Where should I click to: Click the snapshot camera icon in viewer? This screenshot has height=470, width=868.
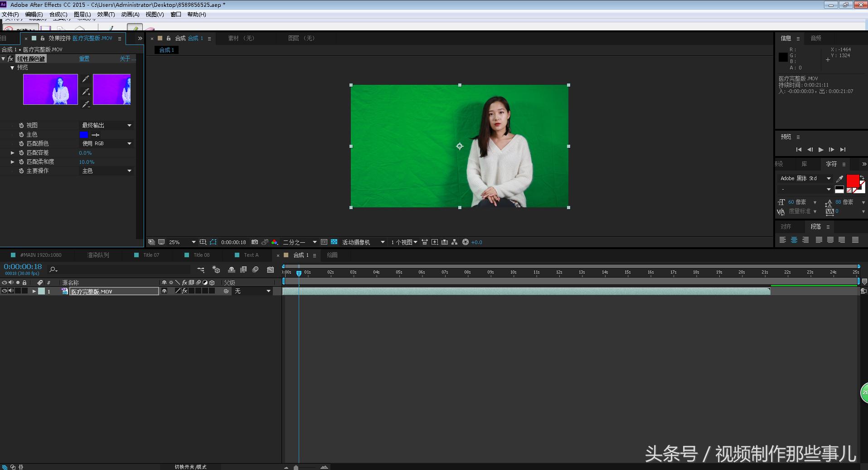(x=255, y=242)
